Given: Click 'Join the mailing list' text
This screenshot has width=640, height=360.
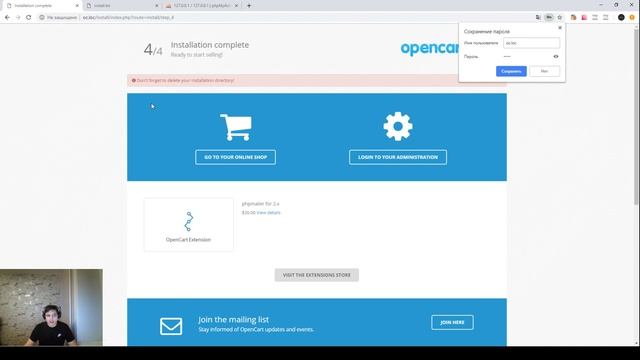Looking at the screenshot, I should coord(233,320).
